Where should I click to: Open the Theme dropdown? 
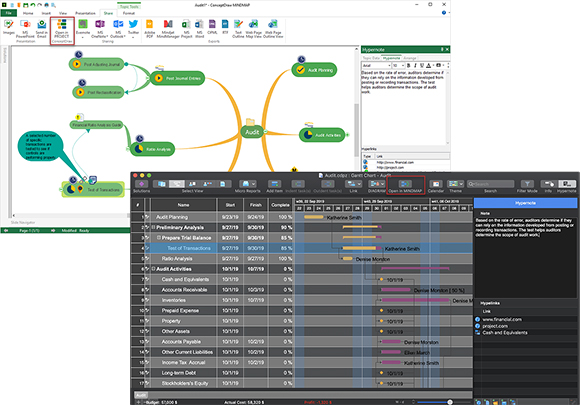point(455,186)
